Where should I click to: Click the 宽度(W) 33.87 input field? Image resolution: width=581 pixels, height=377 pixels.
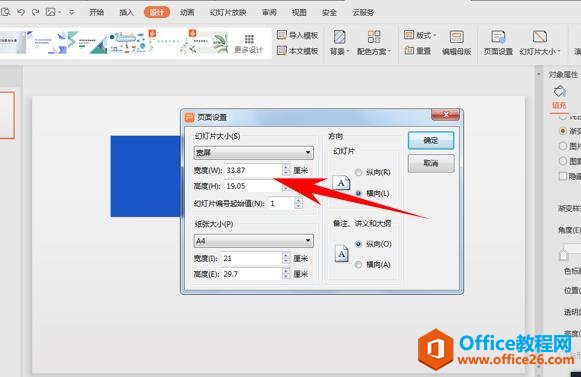coord(253,170)
